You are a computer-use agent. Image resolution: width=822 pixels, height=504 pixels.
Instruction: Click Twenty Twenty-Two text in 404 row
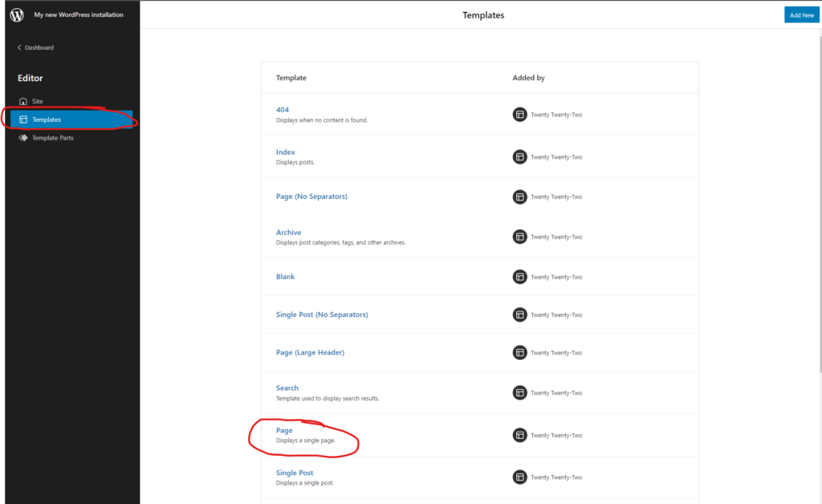(x=556, y=115)
